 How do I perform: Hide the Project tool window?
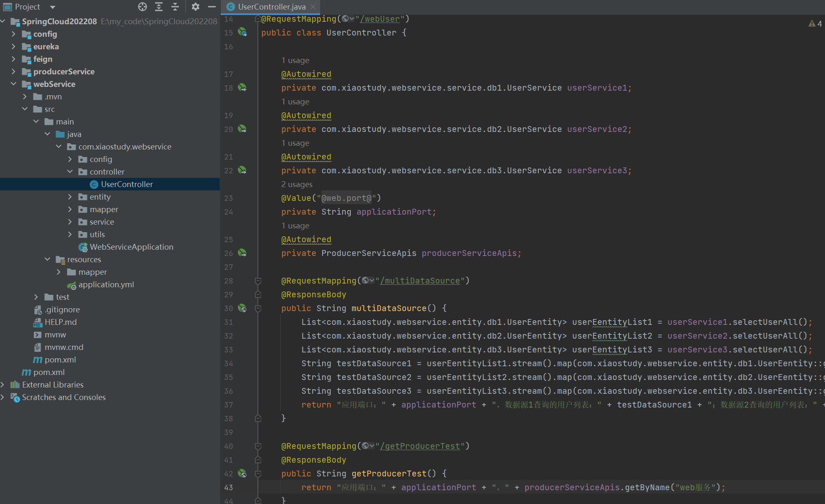point(212,7)
